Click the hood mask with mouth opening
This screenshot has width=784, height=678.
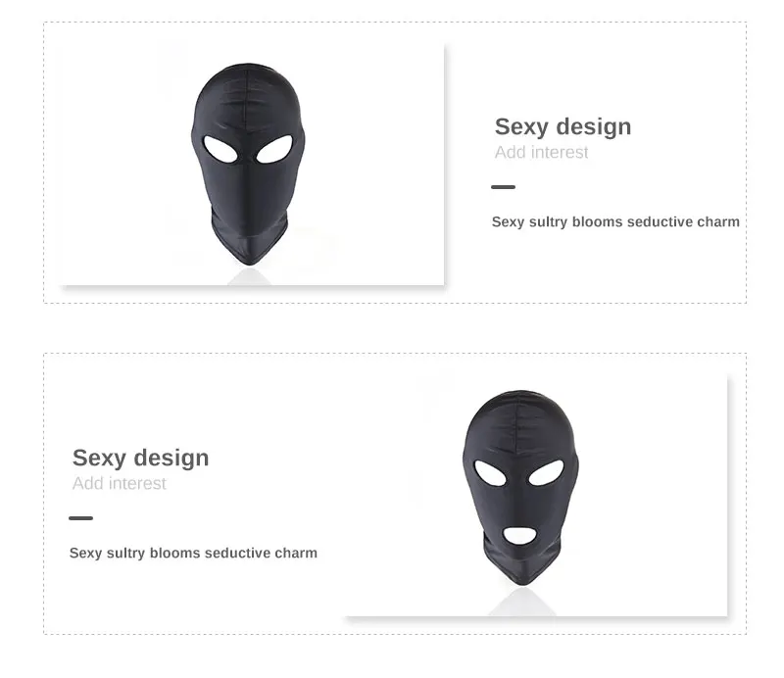pyautogui.click(x=520, y=488)
